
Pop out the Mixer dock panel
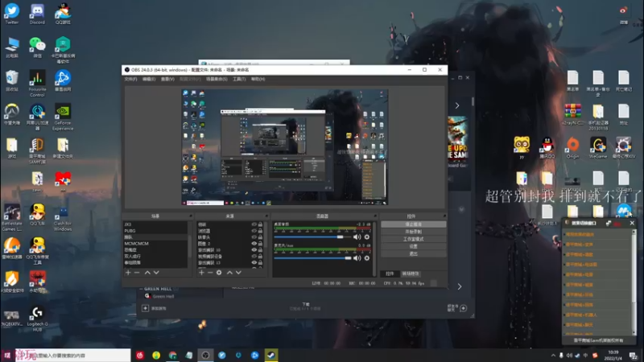click(x=375, y=216)
